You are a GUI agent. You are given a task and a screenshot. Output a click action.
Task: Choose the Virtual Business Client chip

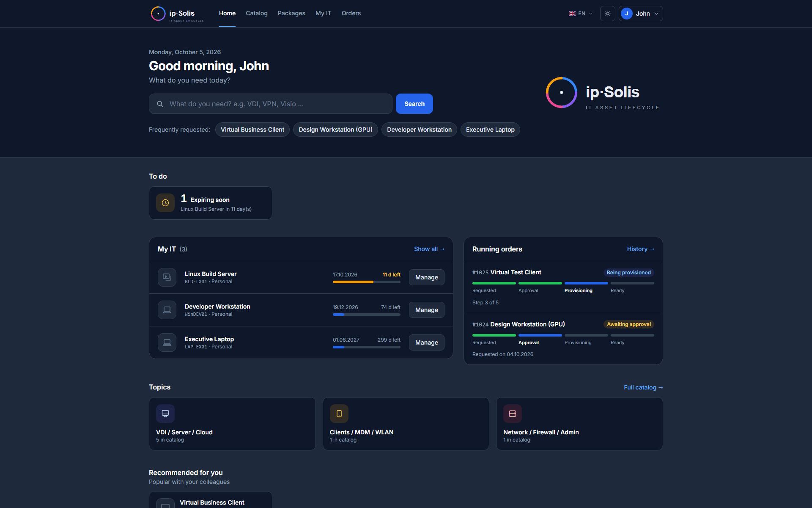[x=252, y=130]
